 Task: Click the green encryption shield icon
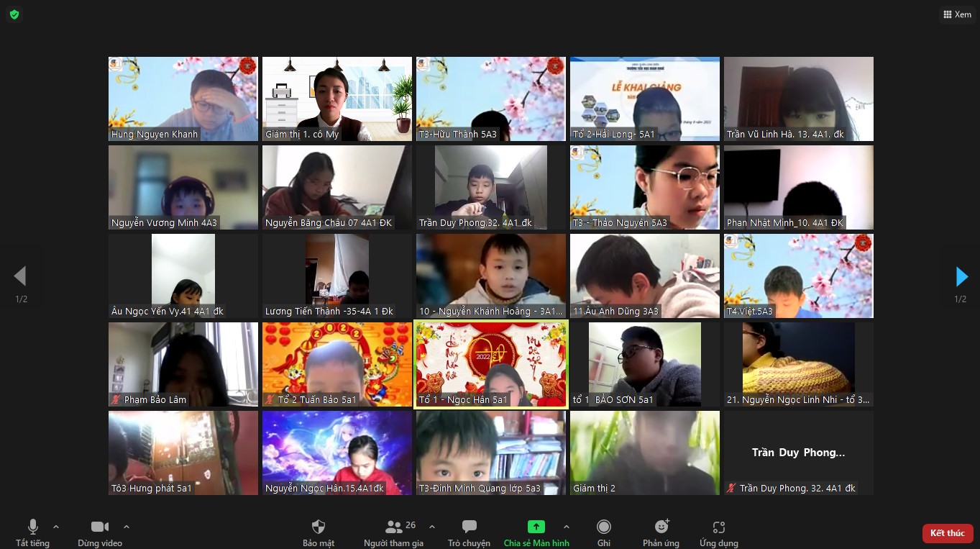pyautogui.click(x=14, y=14)
